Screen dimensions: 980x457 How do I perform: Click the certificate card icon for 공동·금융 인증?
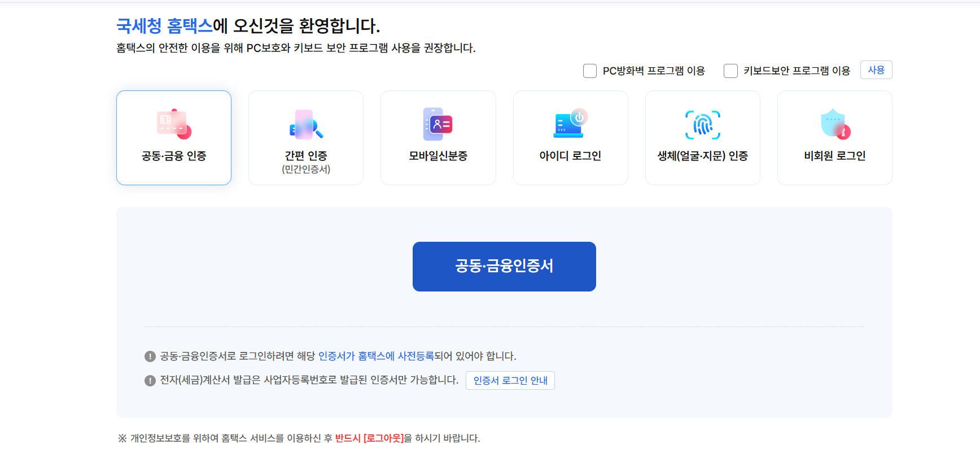(174, 124)
